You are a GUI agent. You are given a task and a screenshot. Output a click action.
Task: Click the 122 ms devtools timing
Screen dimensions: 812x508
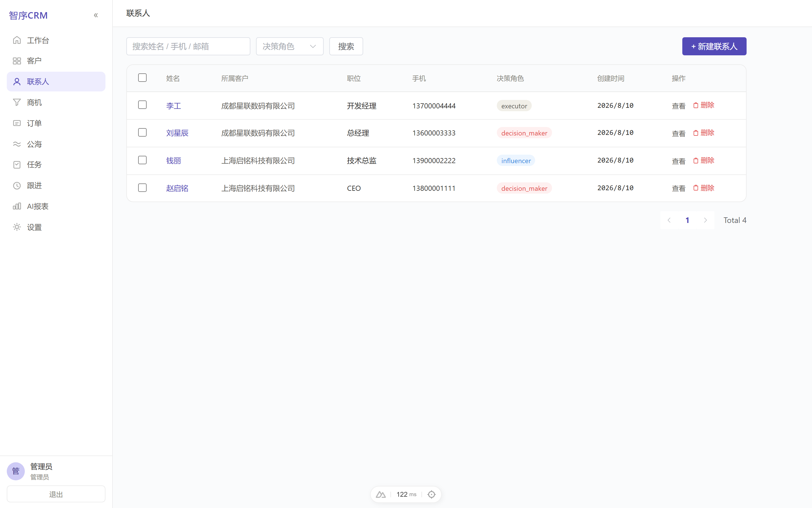(x=406, y=494)
